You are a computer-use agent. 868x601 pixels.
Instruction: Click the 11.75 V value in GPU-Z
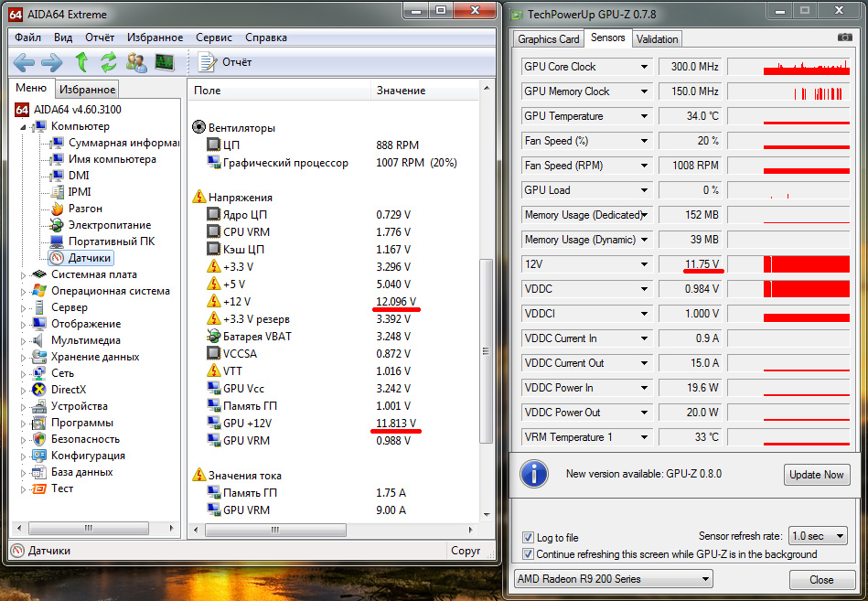tap(702, 264)
